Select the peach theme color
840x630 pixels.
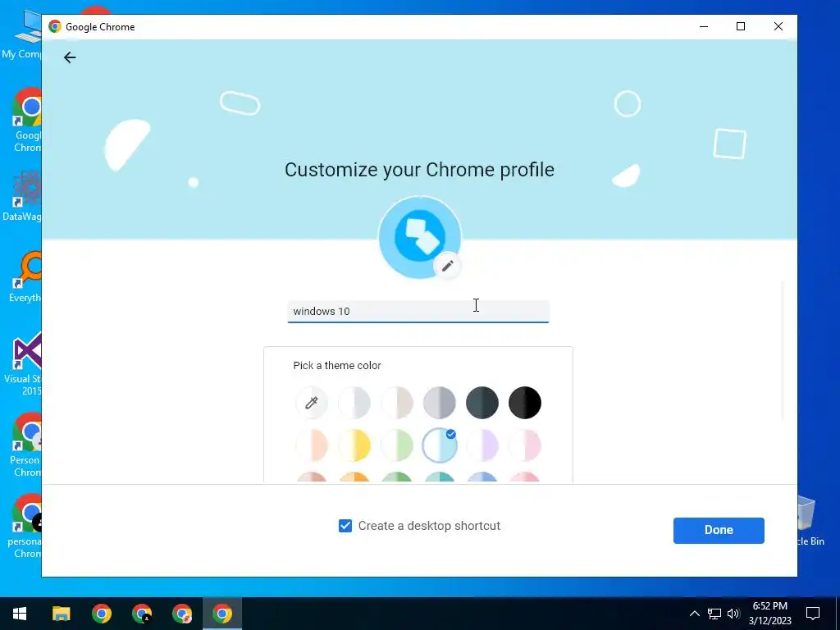coord(311,445)
